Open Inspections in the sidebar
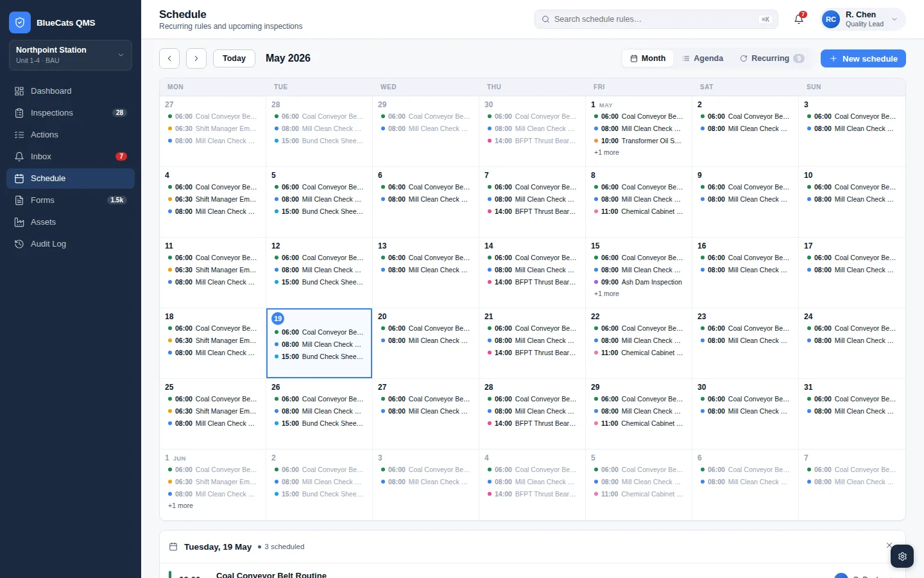924x578 pixels. point(71,113)
